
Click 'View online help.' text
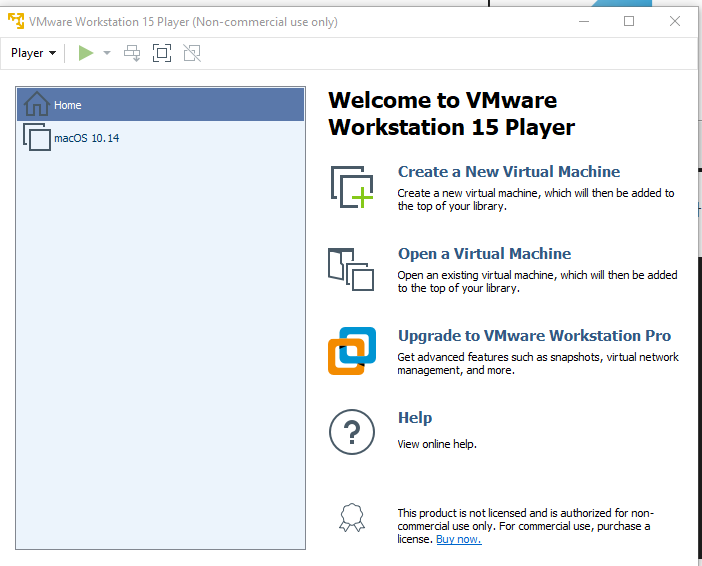(x=437, y=444)
